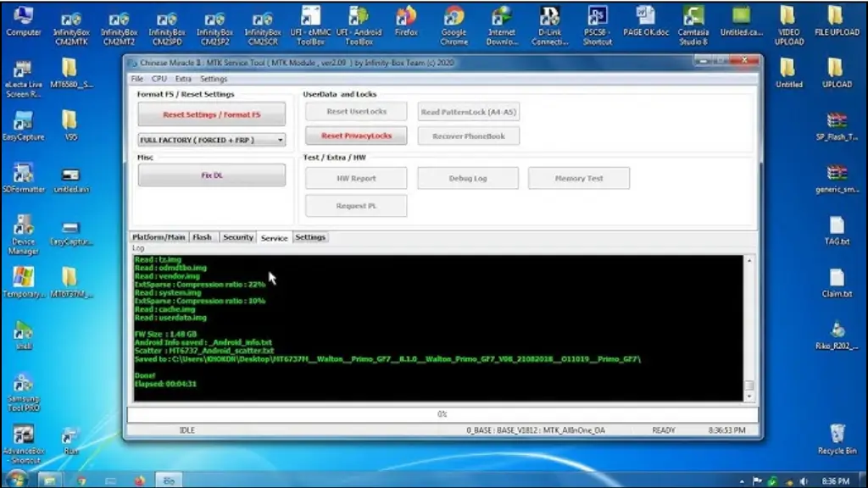This screenshot has width=868, height=488.
Task: Click the 0% progress bar
Action: (x=442, y=413)
